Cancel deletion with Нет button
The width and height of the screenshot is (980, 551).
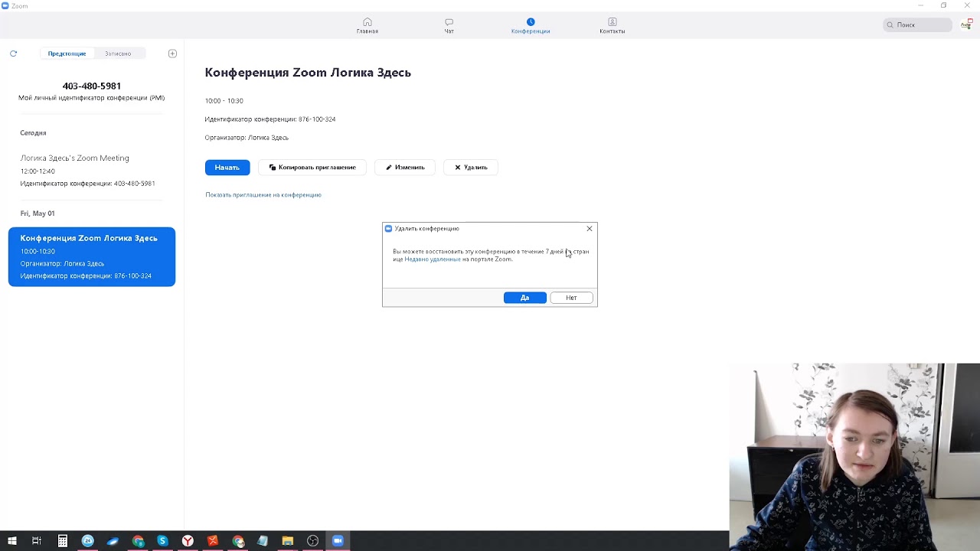pos(571,298)
